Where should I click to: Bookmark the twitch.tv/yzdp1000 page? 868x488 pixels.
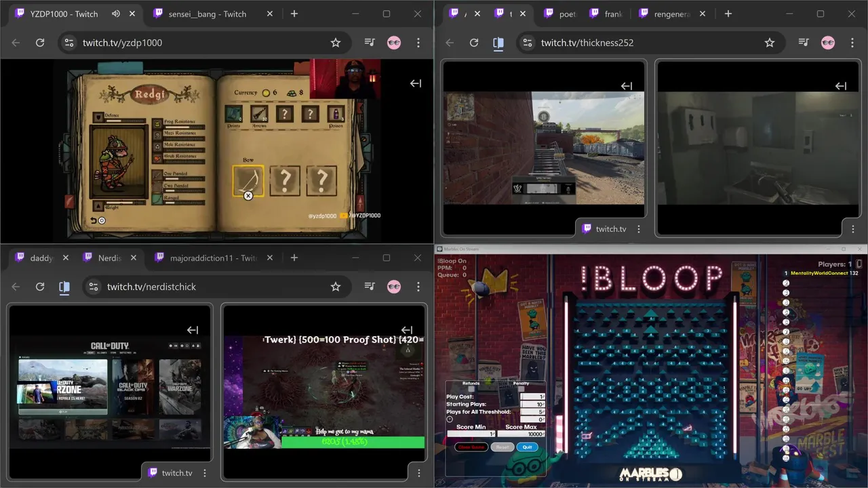tap(336, 43)
